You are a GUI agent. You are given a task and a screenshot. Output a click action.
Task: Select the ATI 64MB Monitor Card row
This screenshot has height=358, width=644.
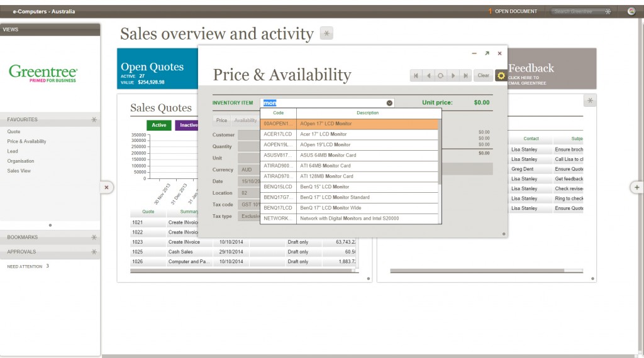point(350,166)
